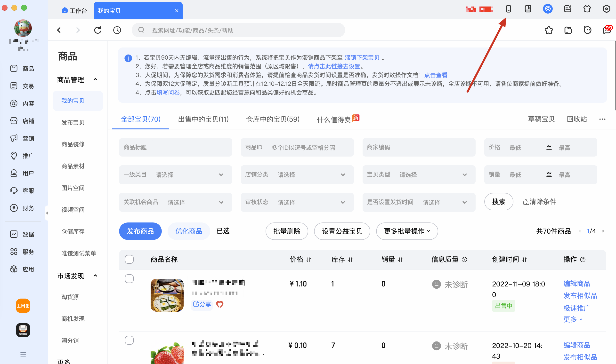Reload the page with the refresh icon
This screenshot has width=616, height=364.
coord(97,30)
